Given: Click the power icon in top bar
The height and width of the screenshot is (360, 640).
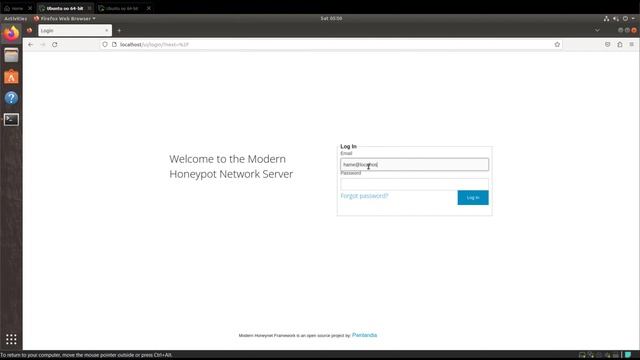Looking at the screenshot, I should click(625, 18).
